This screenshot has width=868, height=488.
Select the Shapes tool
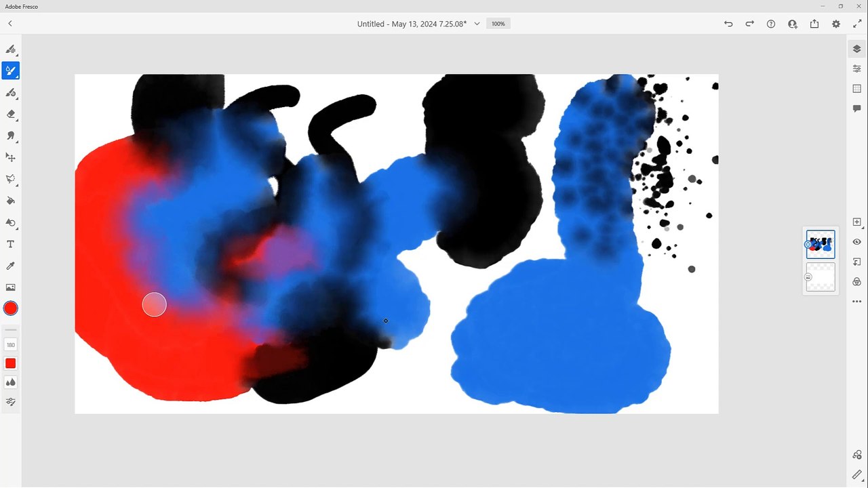11,222
